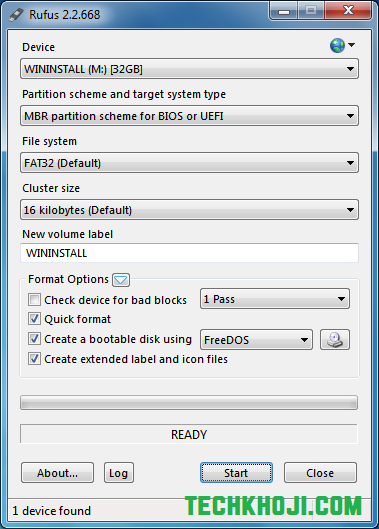The height and width of the screenshot is (529, 379).
Task: Minimize the Rufus window
Action: click(284, 11)
